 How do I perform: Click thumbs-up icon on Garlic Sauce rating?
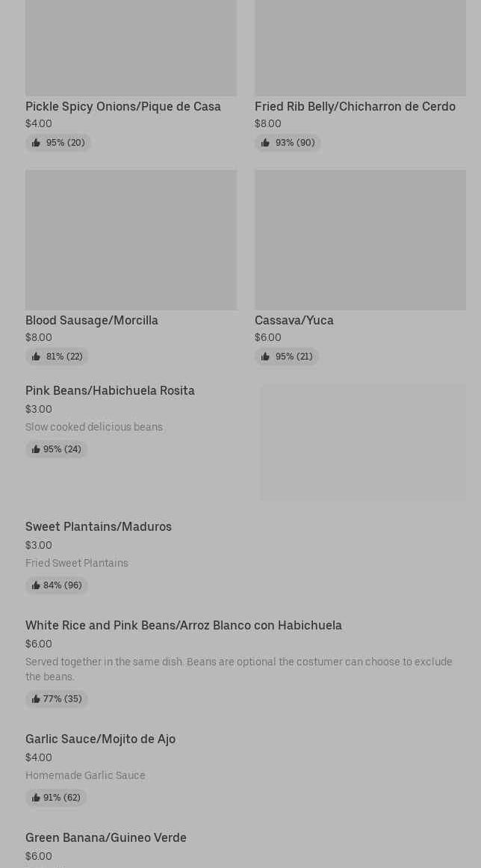coord(36,798)
